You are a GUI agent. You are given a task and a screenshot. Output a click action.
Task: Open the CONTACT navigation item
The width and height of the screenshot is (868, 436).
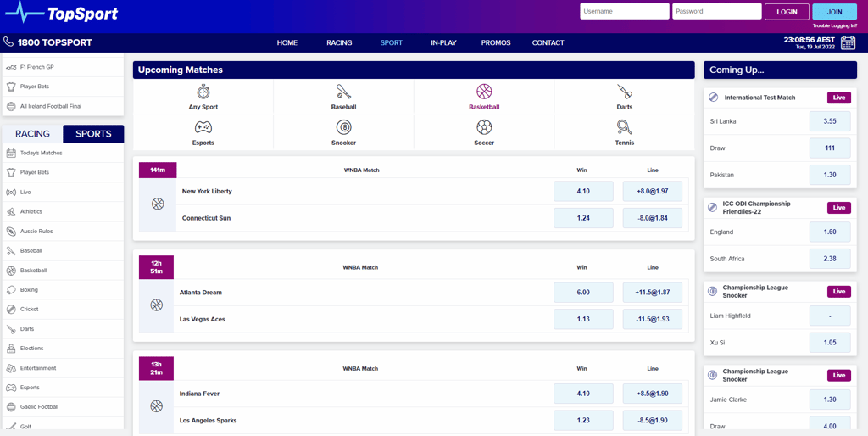(x=548, y=42)
